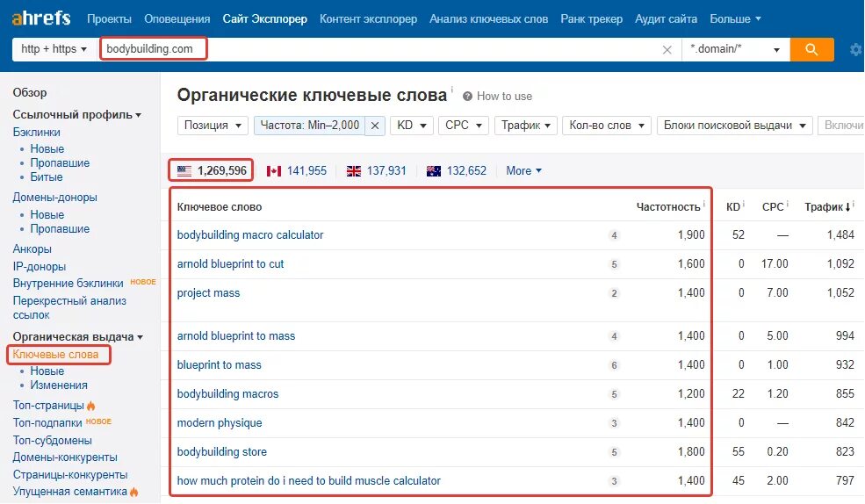Screen dimensions: 865x504
Task: Click SERP features badge 6 for blueprint to mass
Action: point(614,365)
